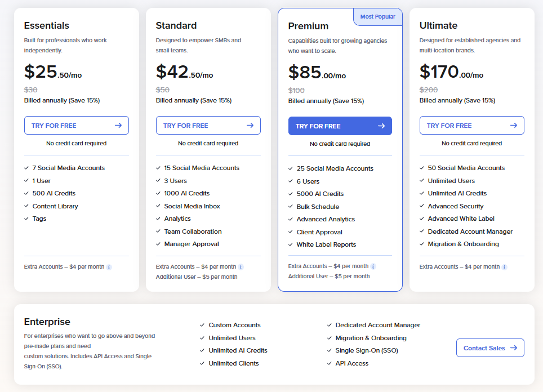Click the Ultimate plan heading
Screen dimensions: 543x392
438,25
